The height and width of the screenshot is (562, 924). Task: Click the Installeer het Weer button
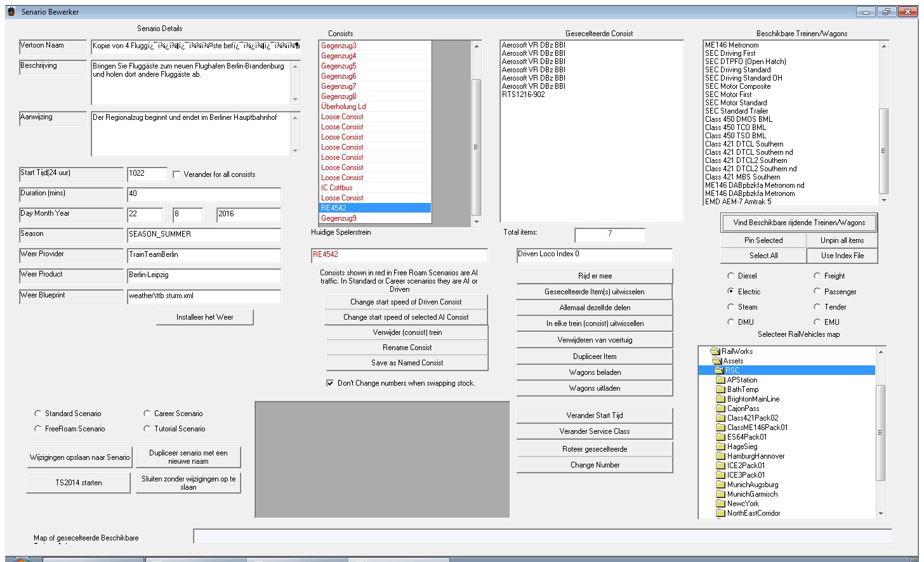click(x=204, y=317)
